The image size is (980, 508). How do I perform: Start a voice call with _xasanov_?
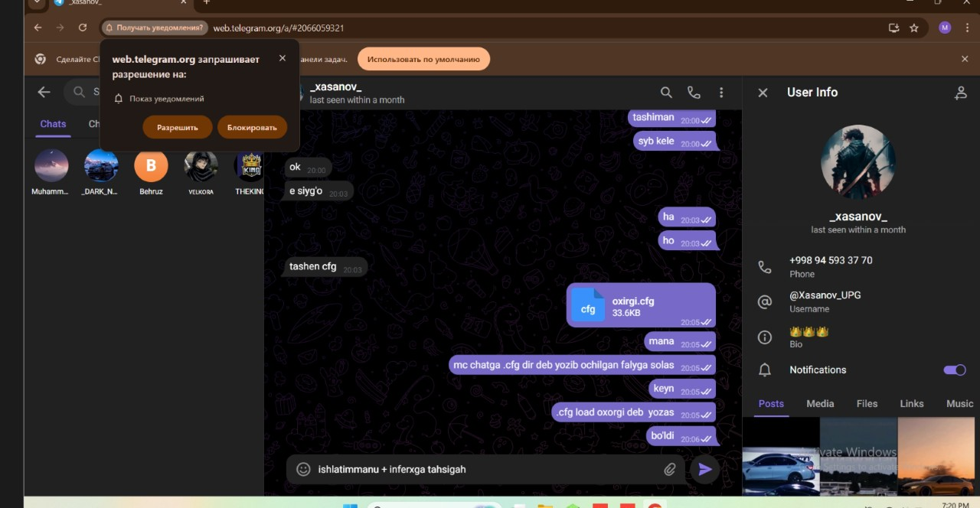pyautogui.click(x=694, y=93)
